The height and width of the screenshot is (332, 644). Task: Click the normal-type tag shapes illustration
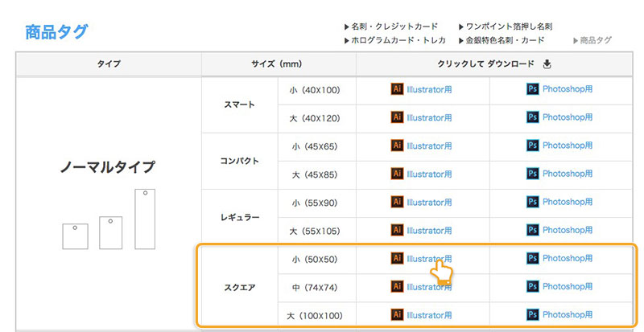109,219
